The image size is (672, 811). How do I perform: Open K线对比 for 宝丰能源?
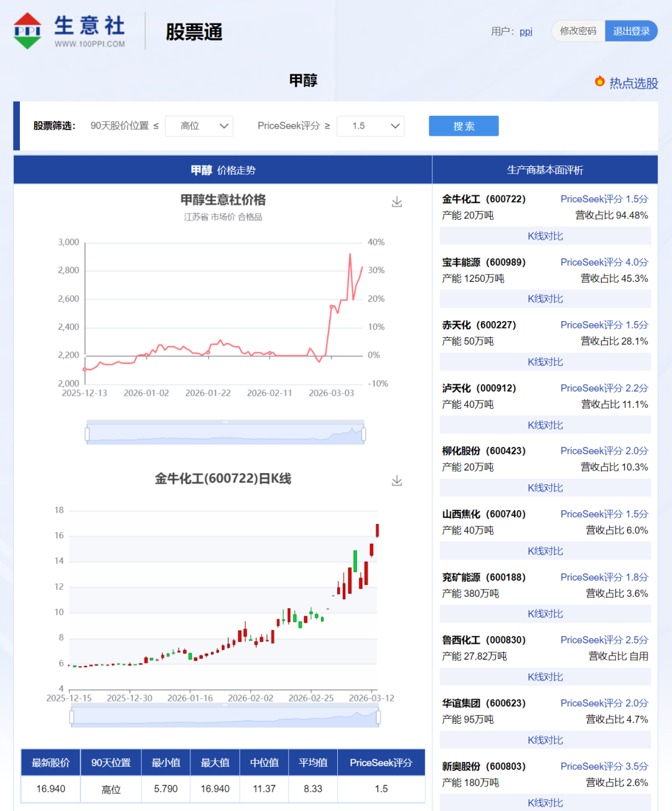coord(545,299)
